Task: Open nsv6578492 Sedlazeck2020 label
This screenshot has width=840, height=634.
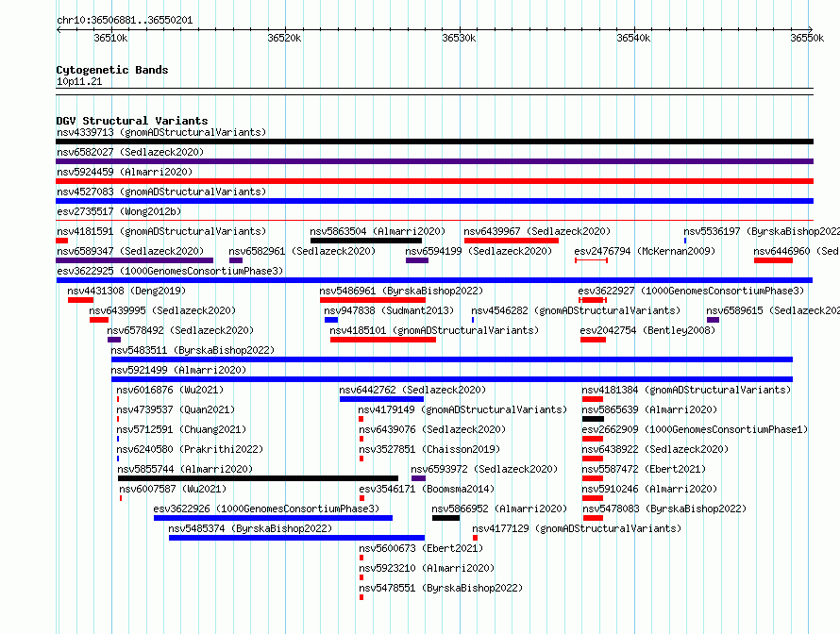Action: [x=180, y=330]
